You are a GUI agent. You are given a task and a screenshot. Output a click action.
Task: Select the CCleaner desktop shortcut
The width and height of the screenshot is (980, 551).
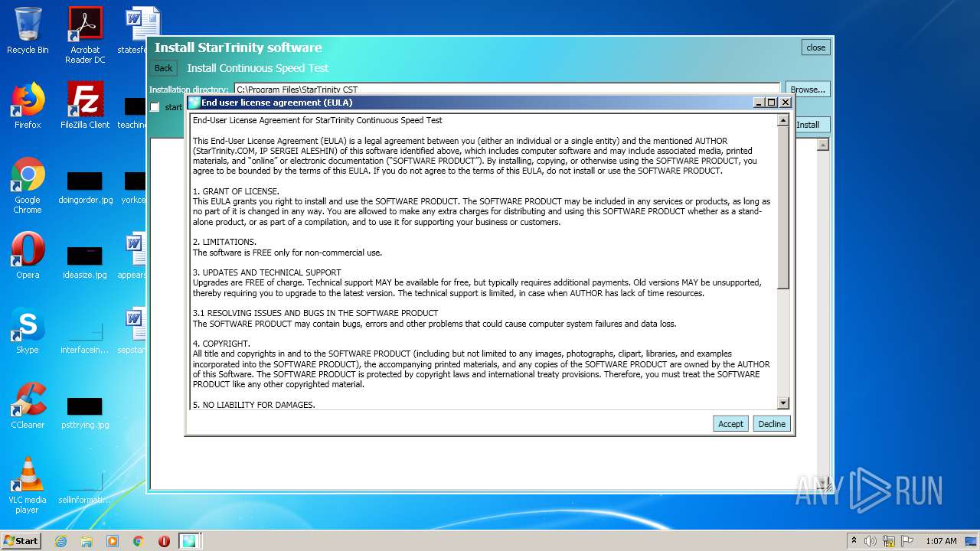coord(28,406)
